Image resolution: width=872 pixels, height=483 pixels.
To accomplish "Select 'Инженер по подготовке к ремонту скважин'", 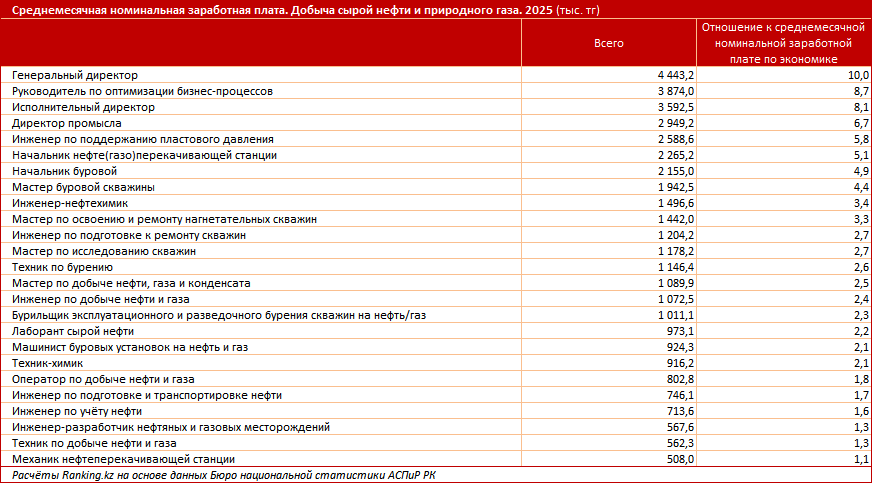I will click(129, 235).
